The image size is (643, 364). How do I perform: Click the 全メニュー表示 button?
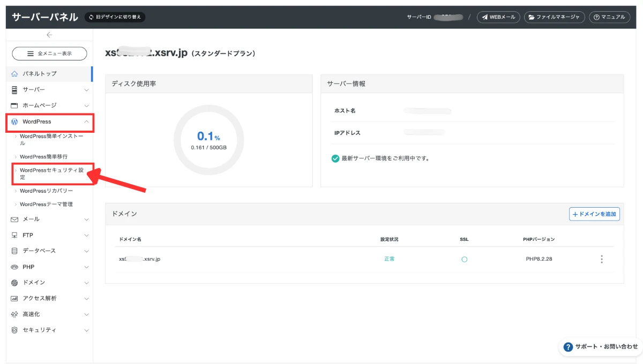(x=49, y=54)
